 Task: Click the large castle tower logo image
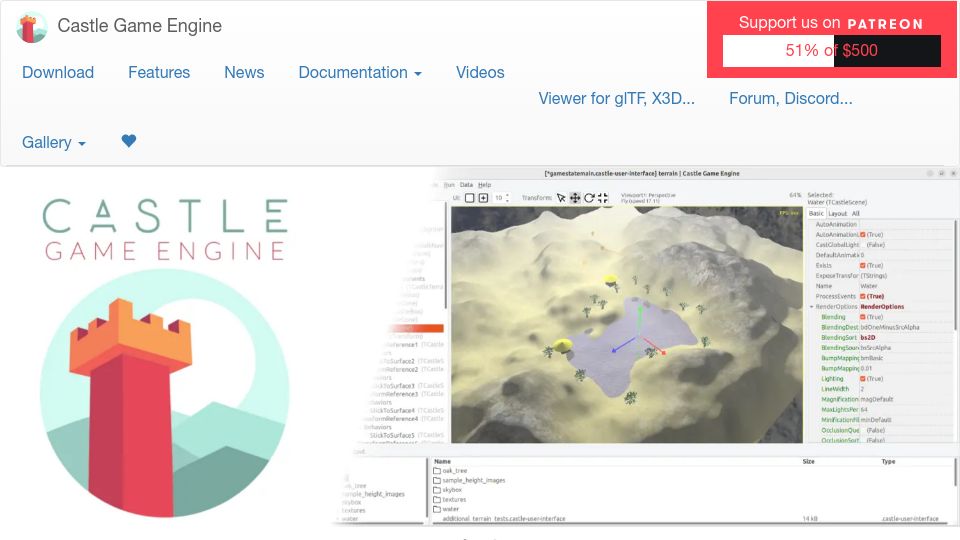tap(165, 394)
